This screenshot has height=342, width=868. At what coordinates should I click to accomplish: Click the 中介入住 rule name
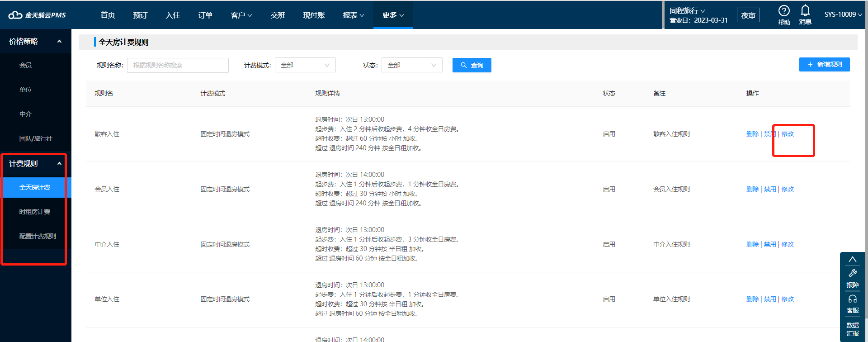107,244
